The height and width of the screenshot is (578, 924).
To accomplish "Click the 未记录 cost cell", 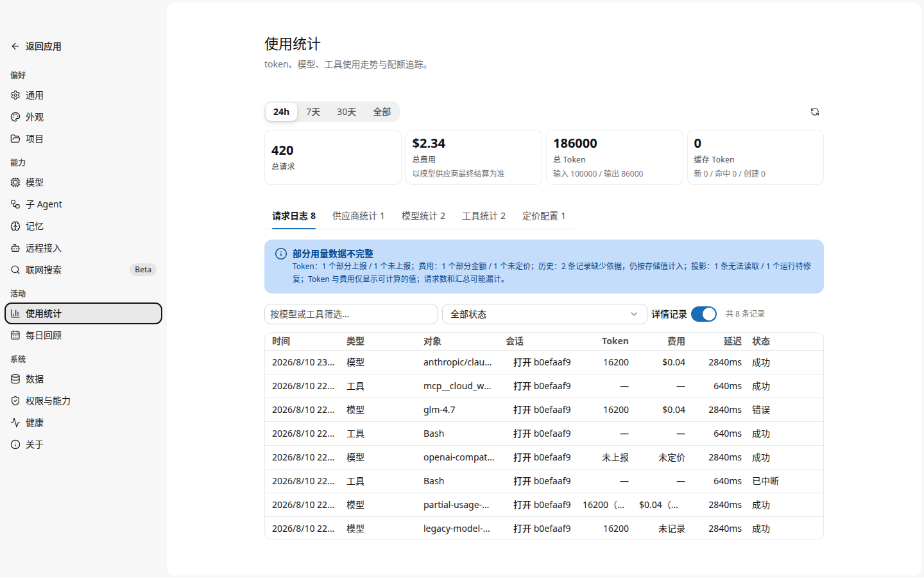I will point(672,529).
